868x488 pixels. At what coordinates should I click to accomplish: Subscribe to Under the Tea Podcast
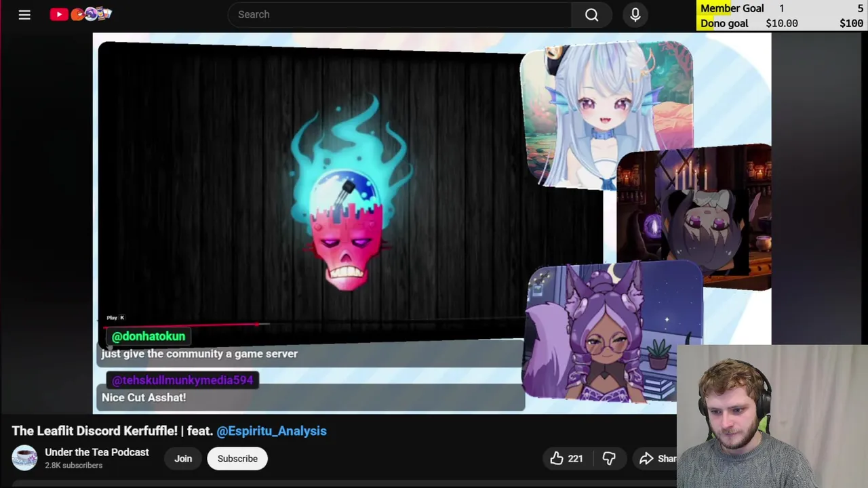(237, 459)
